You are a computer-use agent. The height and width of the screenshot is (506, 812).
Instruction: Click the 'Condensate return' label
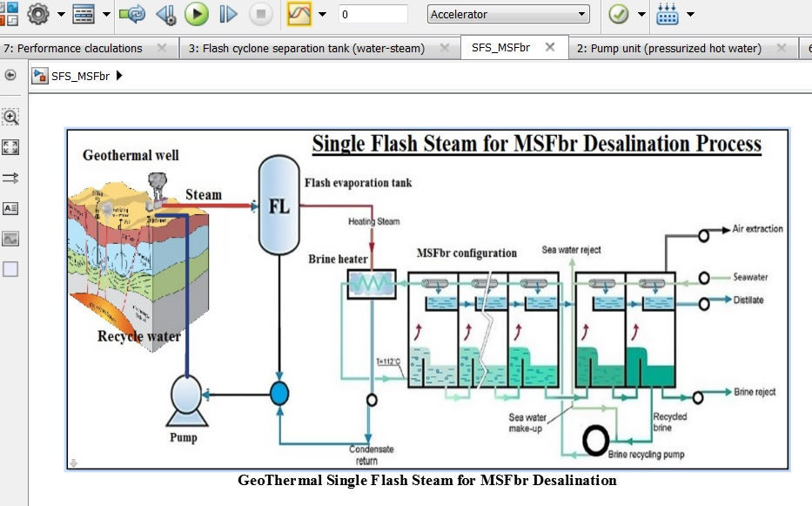point(371,455)
